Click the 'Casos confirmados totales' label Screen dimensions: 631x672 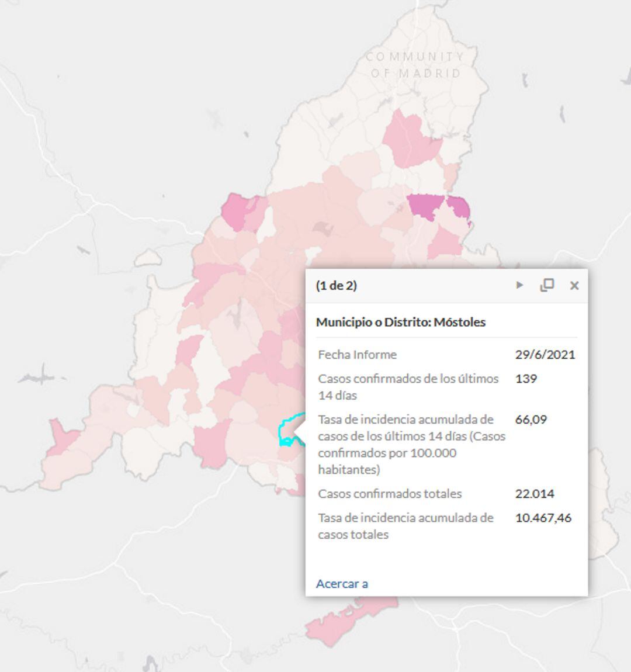click(390, 493)
